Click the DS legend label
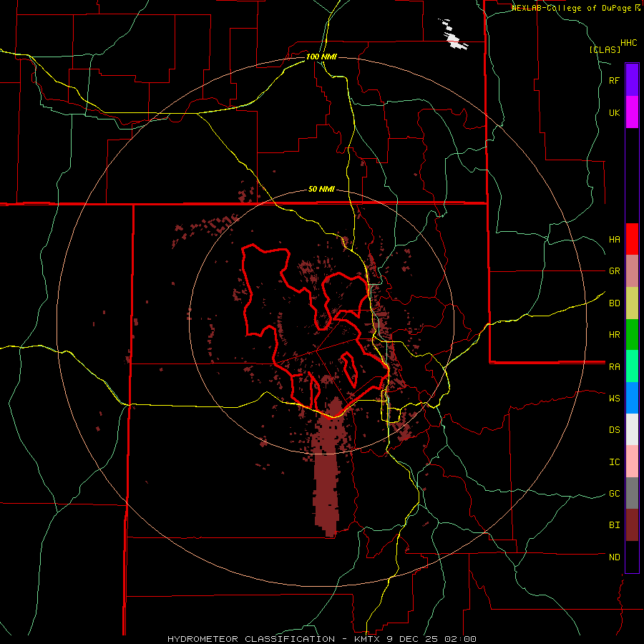The height and width of the screenshot is (644, 644). click(615, 429)
